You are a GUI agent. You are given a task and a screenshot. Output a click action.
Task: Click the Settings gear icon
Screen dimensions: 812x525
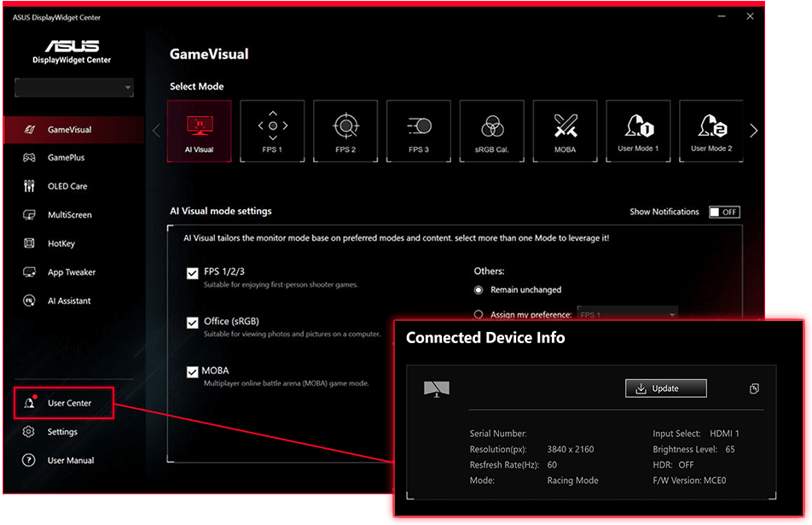[28, 431]
